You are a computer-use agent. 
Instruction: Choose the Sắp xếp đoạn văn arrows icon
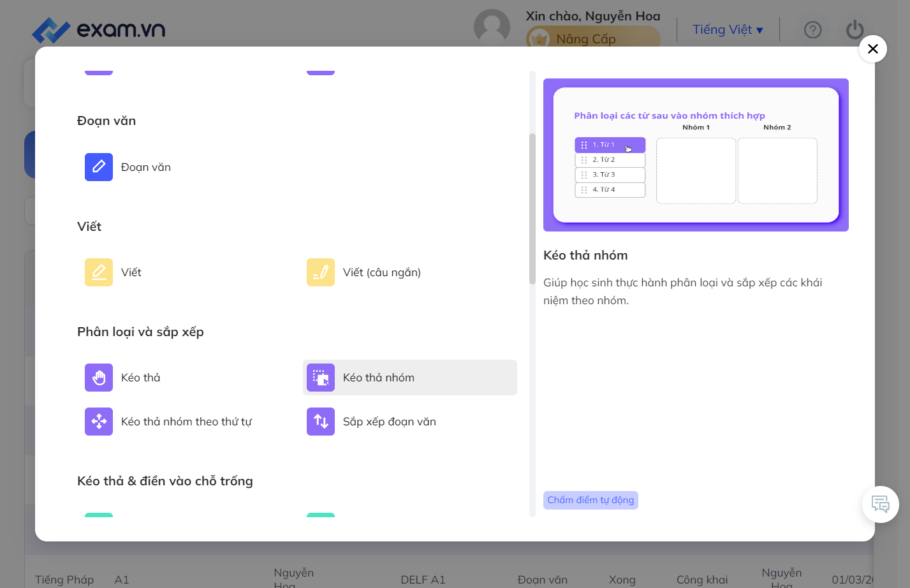321,422
